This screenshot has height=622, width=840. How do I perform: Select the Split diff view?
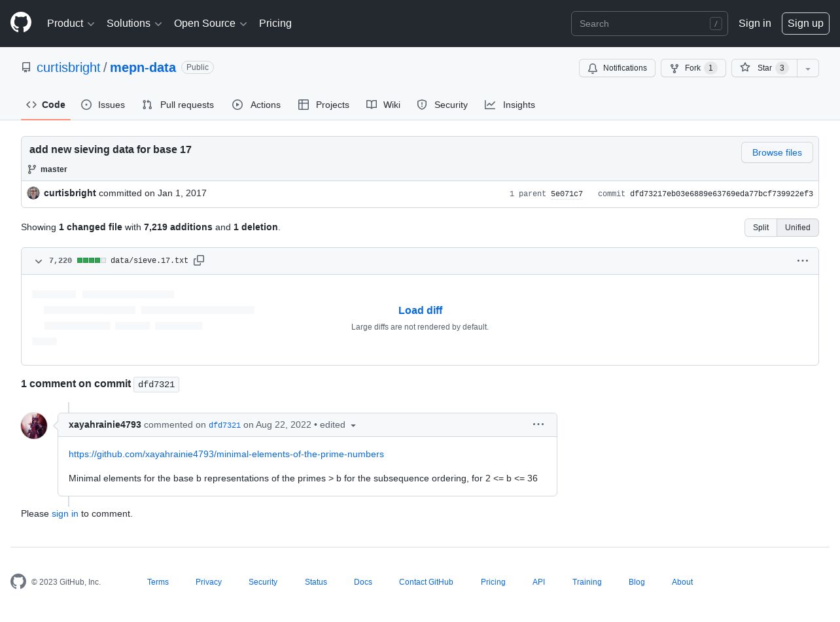(x=761, y=228)
